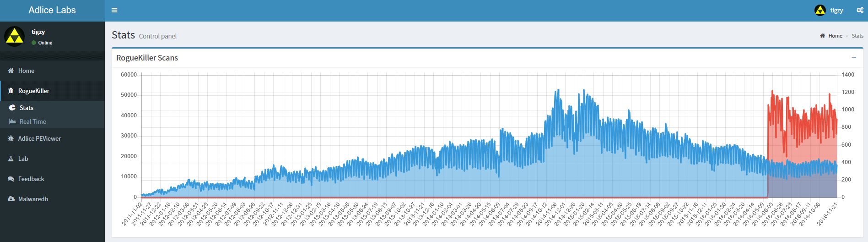Image resolution: width=868 pixels, height=242 pixels.
Task: Open the tigzy user dropdown in header
Action: (836, 10)
